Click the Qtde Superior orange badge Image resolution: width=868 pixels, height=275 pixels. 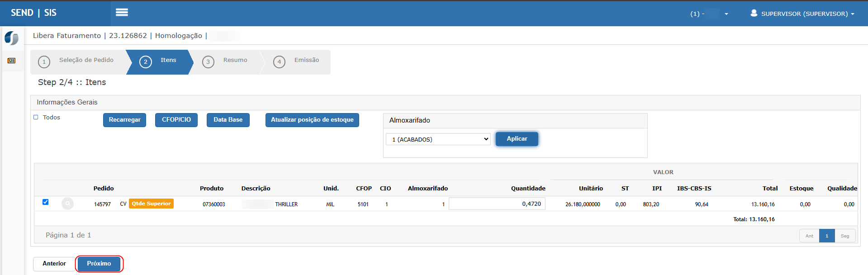pyautogui.click(x=151, y=204)
